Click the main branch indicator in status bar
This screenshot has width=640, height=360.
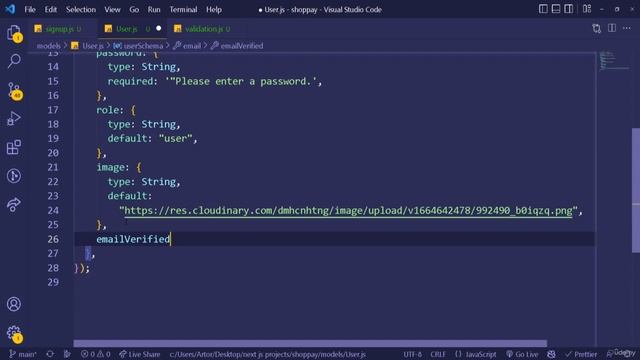pyautogui.click(x=23, y=354)
